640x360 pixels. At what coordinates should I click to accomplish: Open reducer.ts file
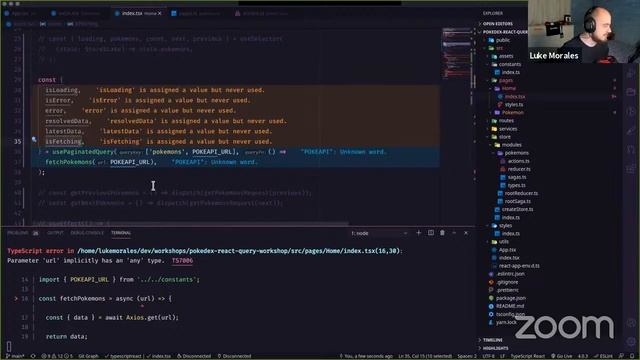coord(519,169)
